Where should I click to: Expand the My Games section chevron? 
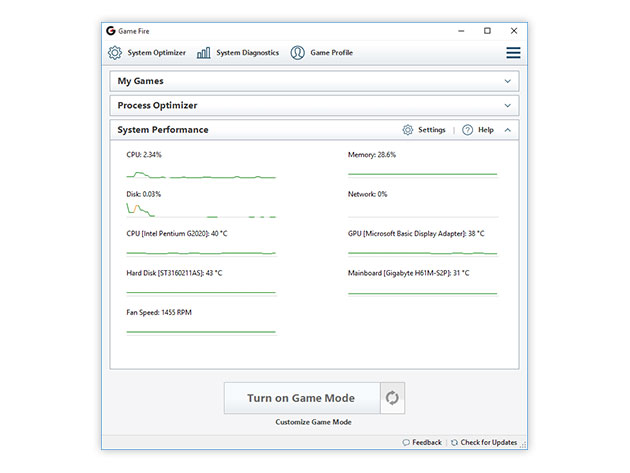(x=508, y=81)
